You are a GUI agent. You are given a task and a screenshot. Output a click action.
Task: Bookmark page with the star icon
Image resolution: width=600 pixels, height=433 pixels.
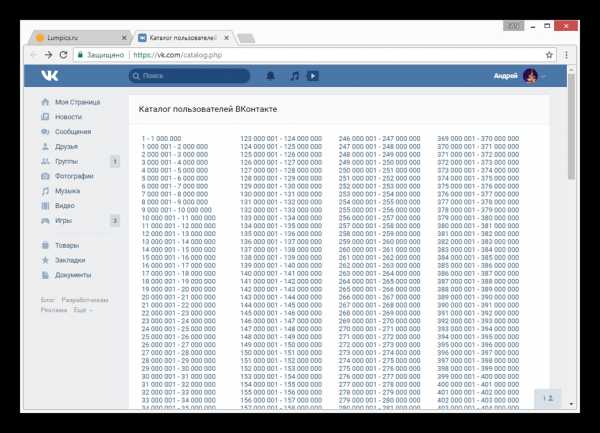point(549,55)
